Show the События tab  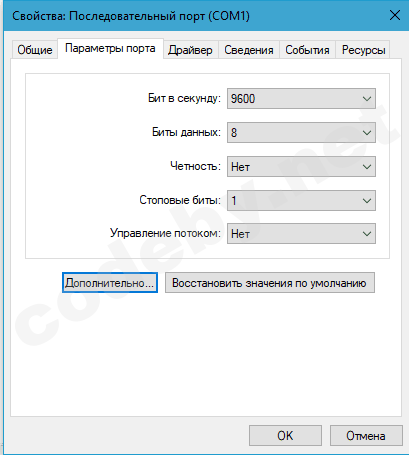point(307,50)
